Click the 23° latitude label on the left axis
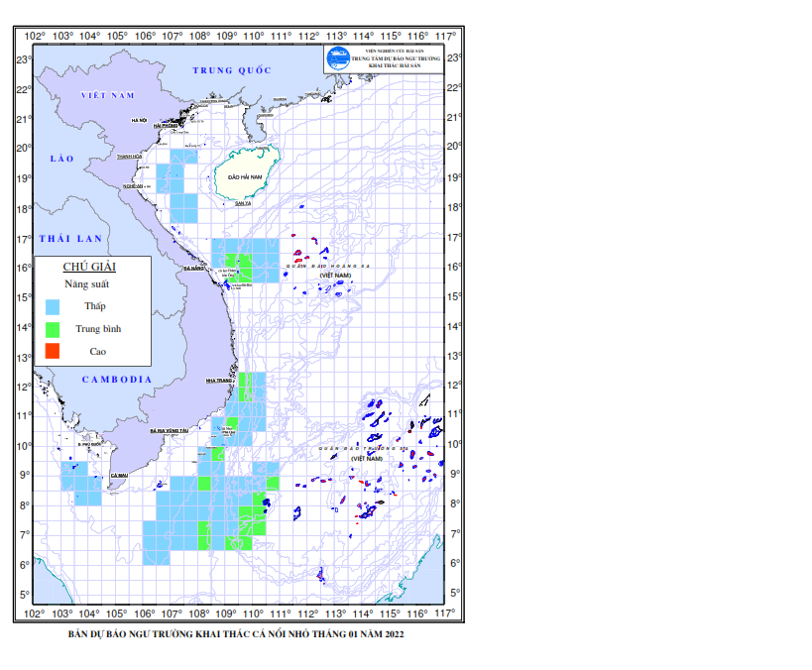Viewport: 812px width, 670px height. coord(24,60)
